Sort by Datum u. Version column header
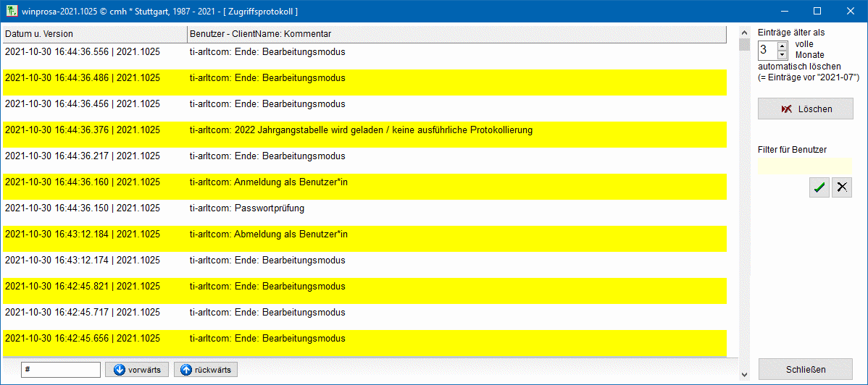 (94, 34)
